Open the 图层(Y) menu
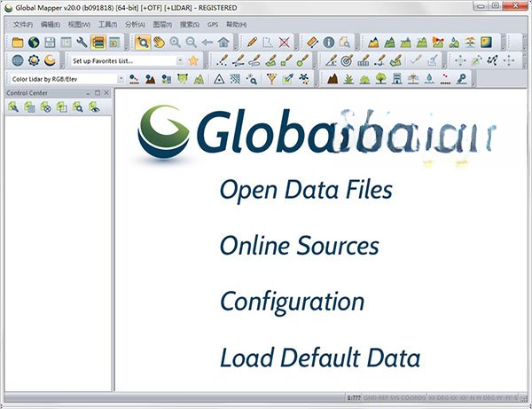Image resolution: width=532 pixels, height=409 pixels. (162, 25)
